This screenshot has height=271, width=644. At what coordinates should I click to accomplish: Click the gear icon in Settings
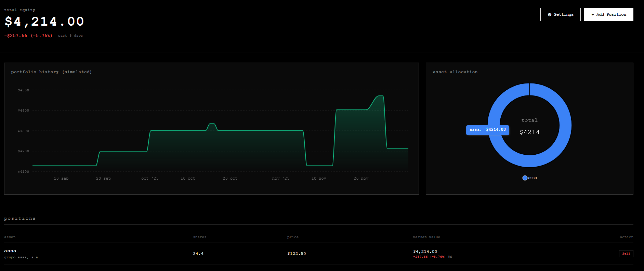point(550,14)
